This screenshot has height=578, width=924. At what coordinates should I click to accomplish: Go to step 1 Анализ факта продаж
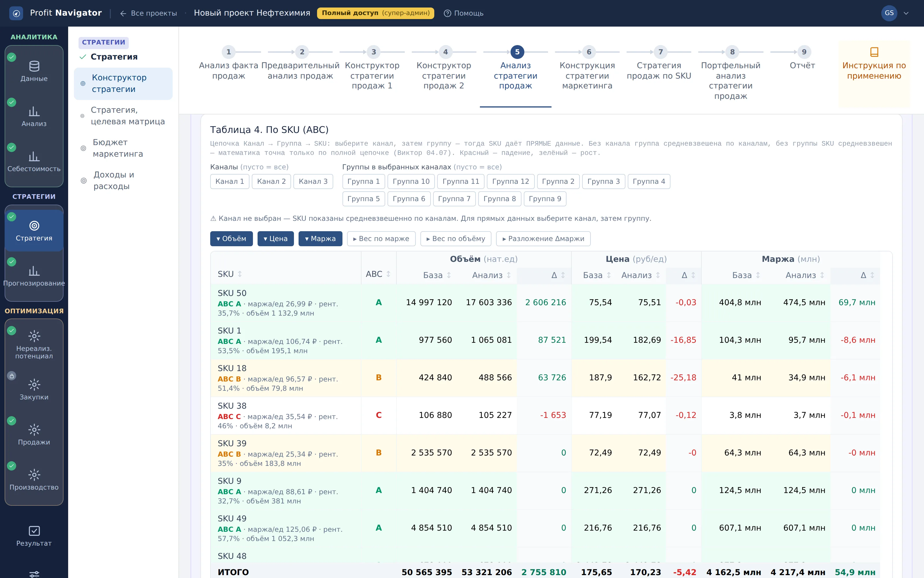pyautogui.click(x=228, y=63)
